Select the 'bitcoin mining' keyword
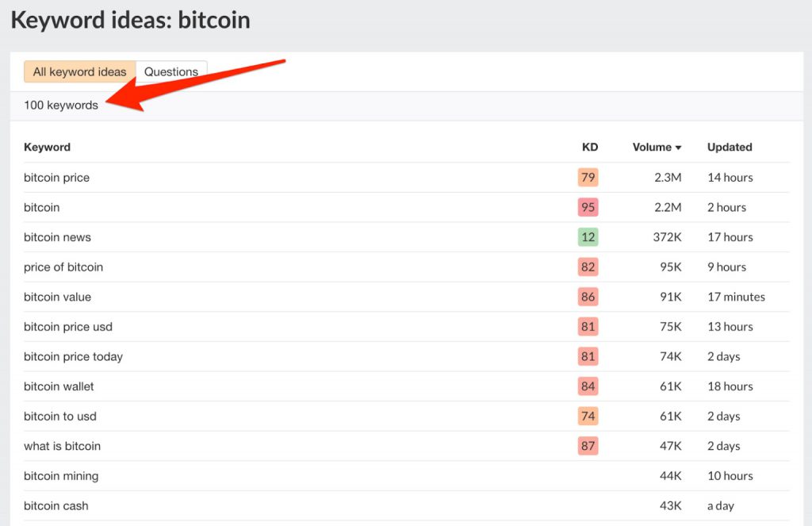 [x=61, y=476]
